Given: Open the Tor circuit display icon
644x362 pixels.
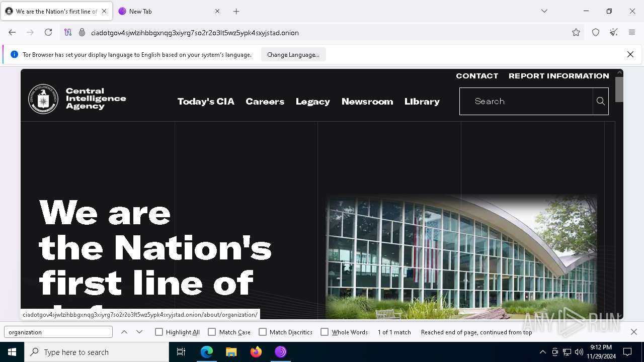Looking at the screenshot, I should tap(68, 32).
